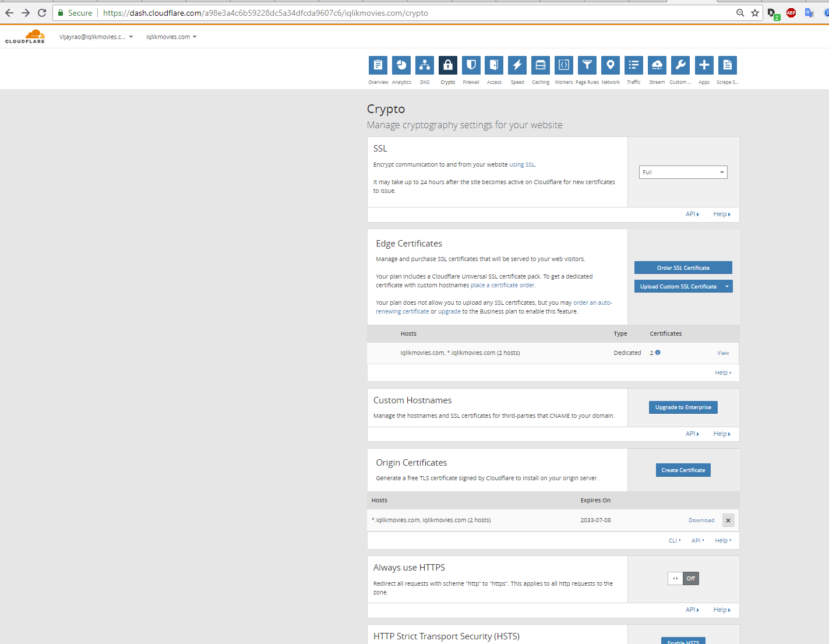Click the Order SSL Certificate button
Image resolution: width=829 pixels, height=644 pixels.
tap(683, 268)
